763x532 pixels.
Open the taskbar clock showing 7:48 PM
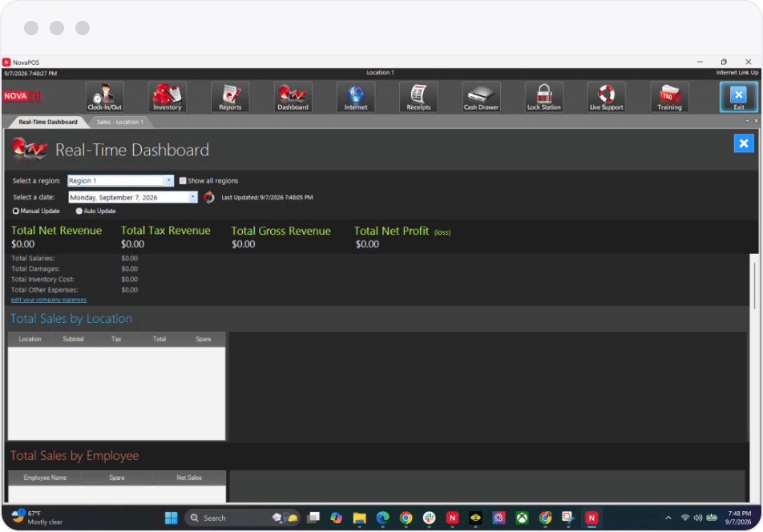[739, 518]
